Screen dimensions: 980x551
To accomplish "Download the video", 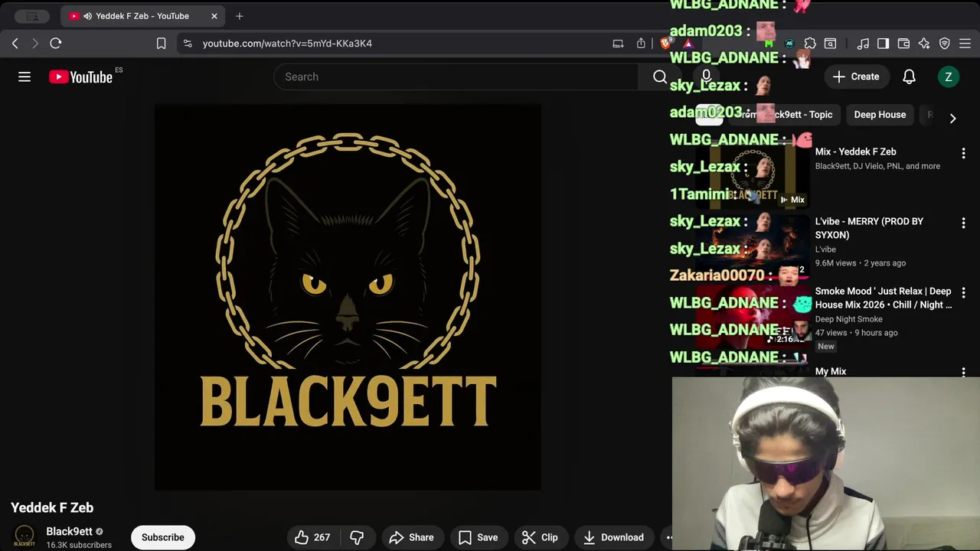I will (x=613, y=537).
